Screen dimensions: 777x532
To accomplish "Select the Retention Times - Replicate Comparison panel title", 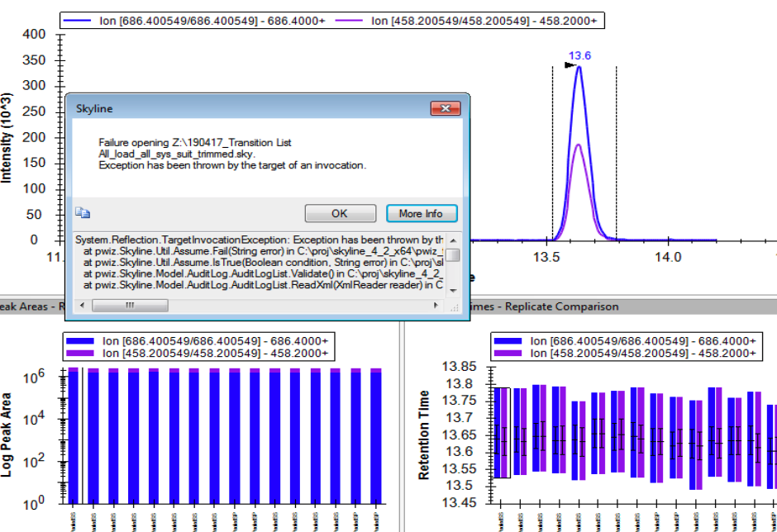I will (x=546, y=306).
